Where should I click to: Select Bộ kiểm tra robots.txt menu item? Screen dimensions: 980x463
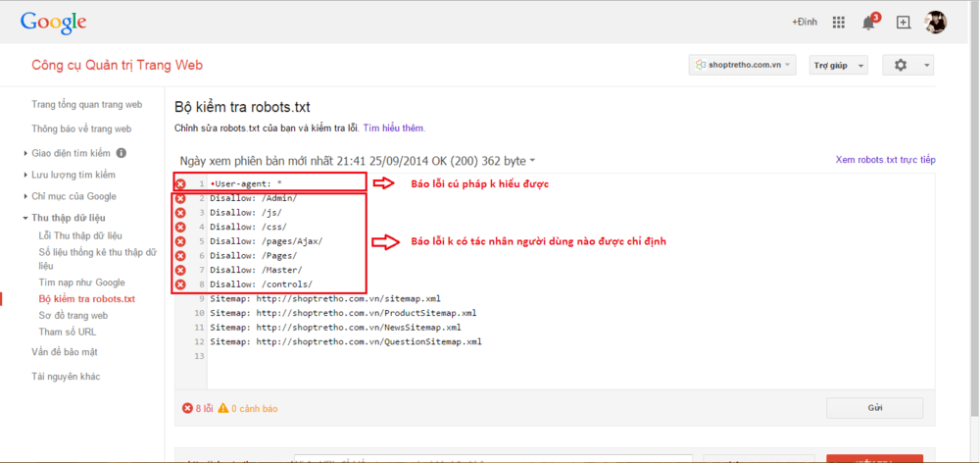point(86,299)
